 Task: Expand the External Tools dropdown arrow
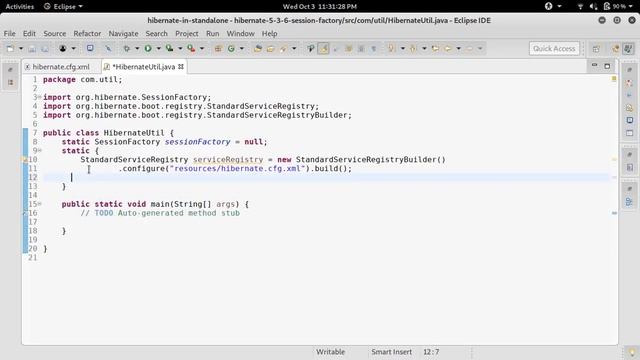point(202,49)
